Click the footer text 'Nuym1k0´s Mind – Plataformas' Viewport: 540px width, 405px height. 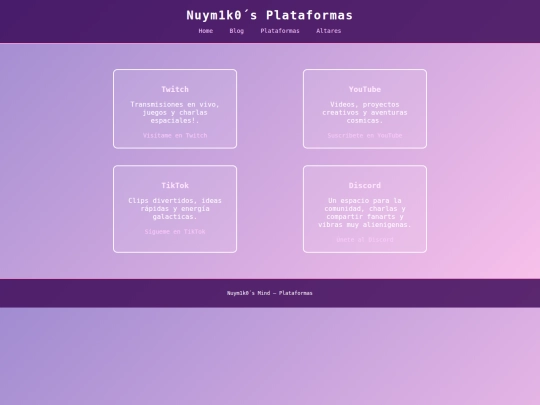pos(270,293)
